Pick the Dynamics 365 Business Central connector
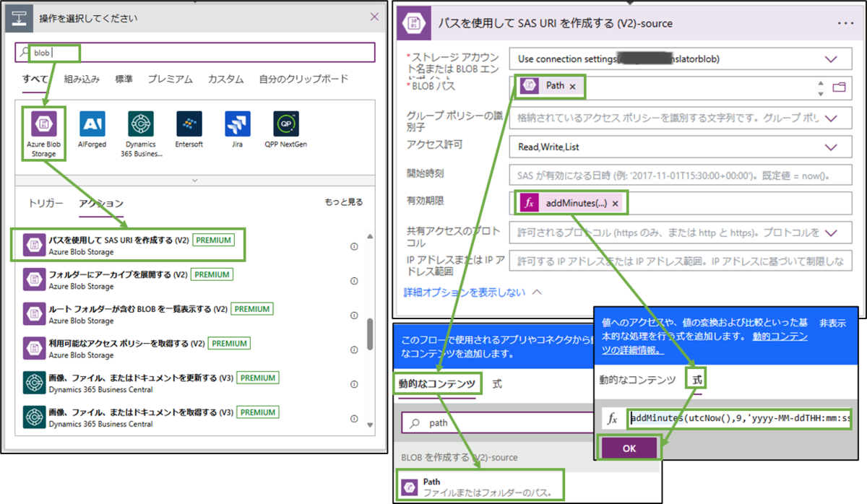Screen dimensions: 867x504 coord(140,124)
